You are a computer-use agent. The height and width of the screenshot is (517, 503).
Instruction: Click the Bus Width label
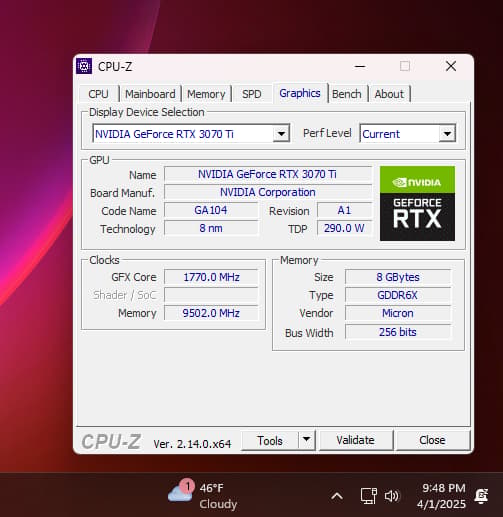(x=309, y=333)
